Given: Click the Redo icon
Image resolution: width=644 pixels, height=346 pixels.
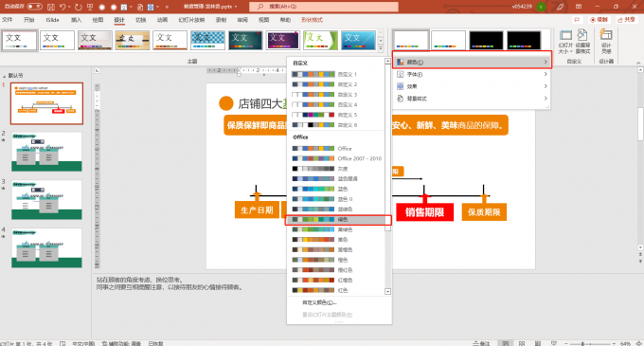Looking at the screenshot, I should (79, 7).
